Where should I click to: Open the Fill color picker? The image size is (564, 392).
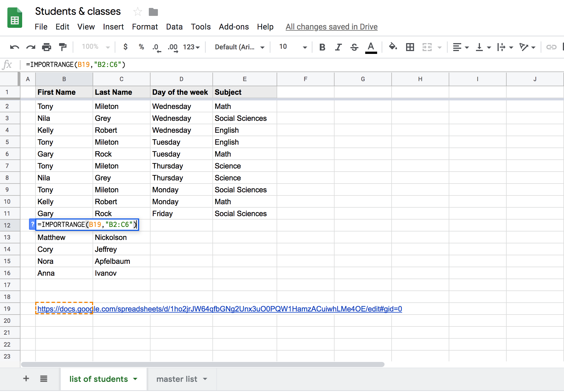coord(393,47)
